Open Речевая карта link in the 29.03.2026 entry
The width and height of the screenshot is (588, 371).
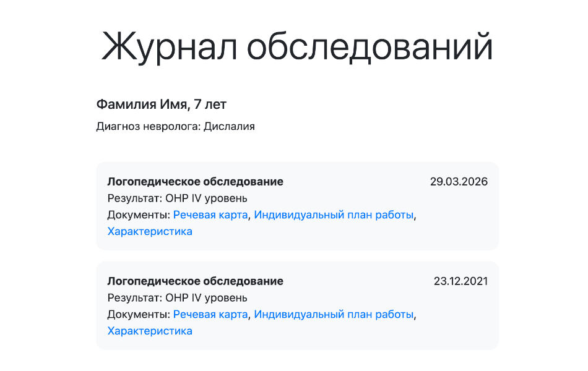[210, 215]
